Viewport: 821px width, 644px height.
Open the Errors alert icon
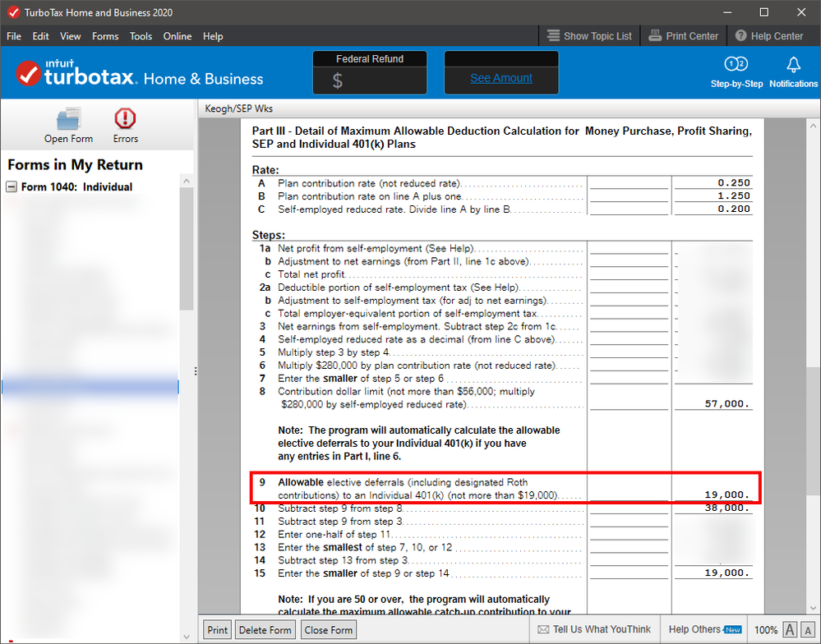tap(125, 118)
